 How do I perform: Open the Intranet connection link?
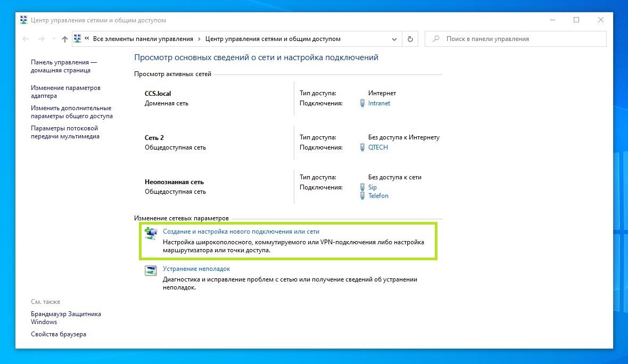click(x=379, y=103)
